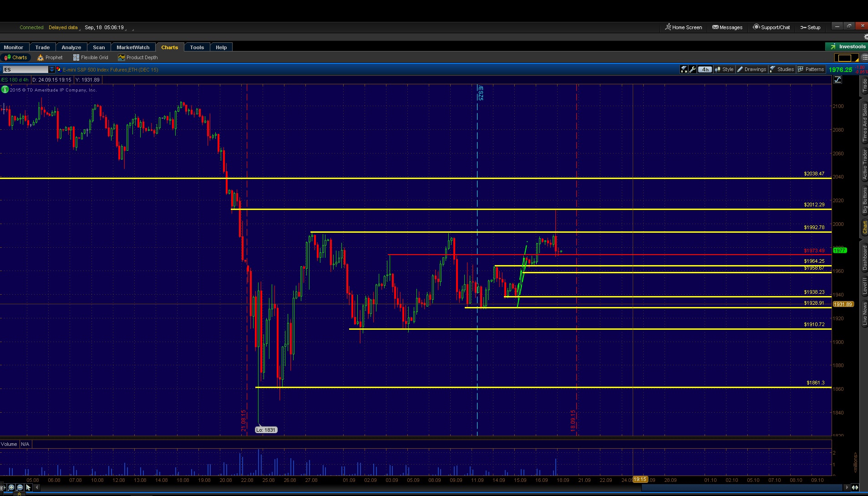
Task: Open the Dashboard sidebar tab
Action: coord(864,258)
